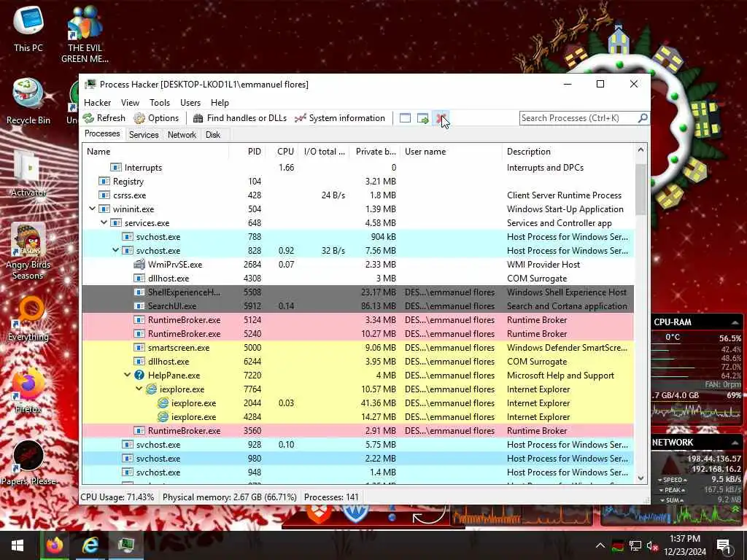Click the Refresh toolbar button
Screen dimensions: 747x560
(x=104, y=118)
